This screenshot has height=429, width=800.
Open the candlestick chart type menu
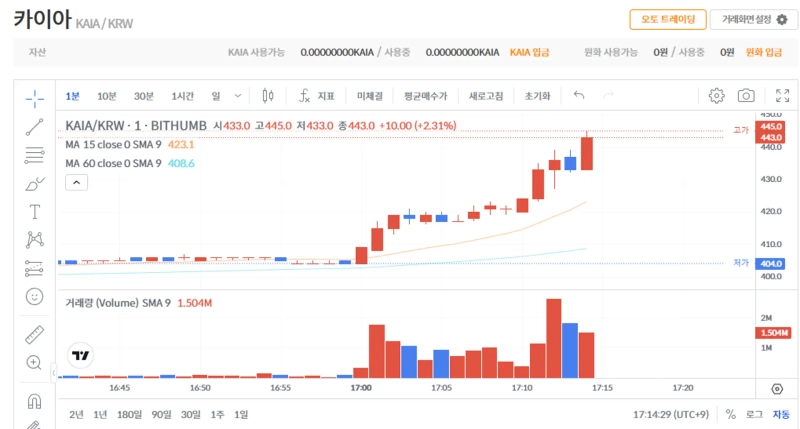pos(267,96)
